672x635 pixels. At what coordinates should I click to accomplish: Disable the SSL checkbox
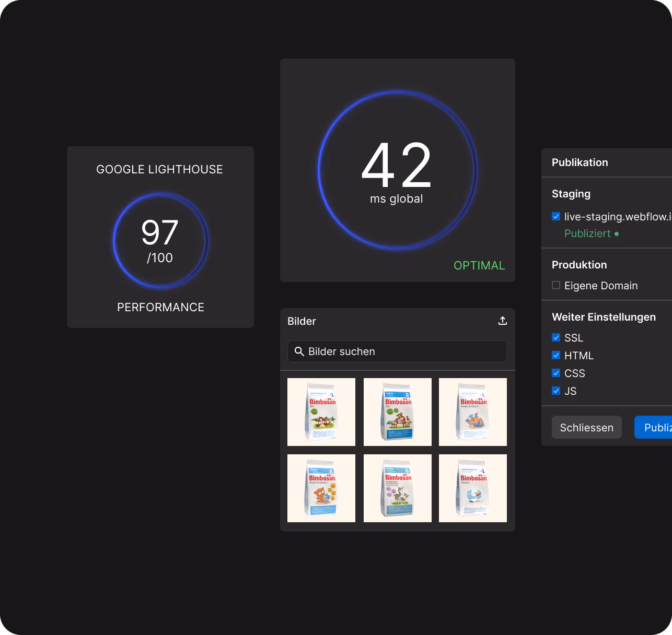click(x=556, y=337)
